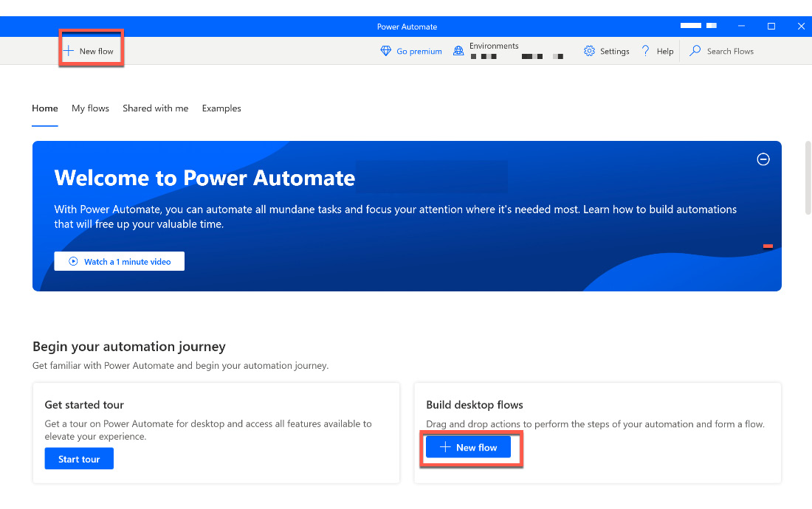Open the Environments selector

click(508, 51)
